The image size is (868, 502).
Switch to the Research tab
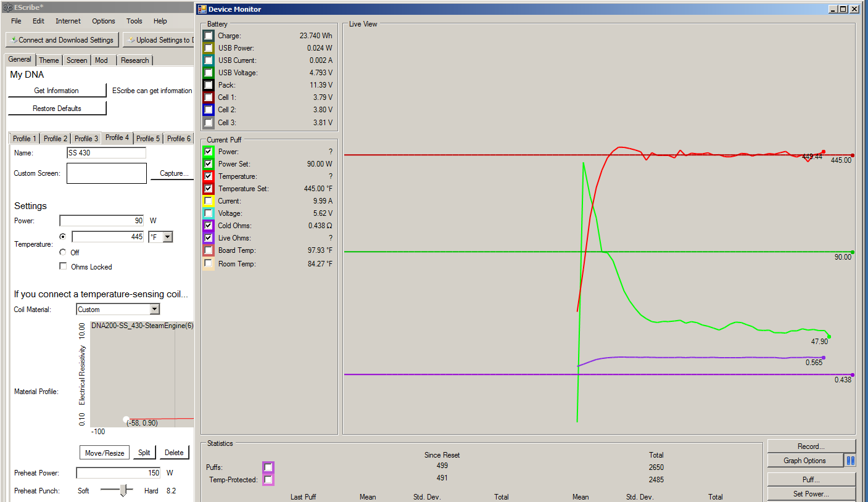coord(134,60)
